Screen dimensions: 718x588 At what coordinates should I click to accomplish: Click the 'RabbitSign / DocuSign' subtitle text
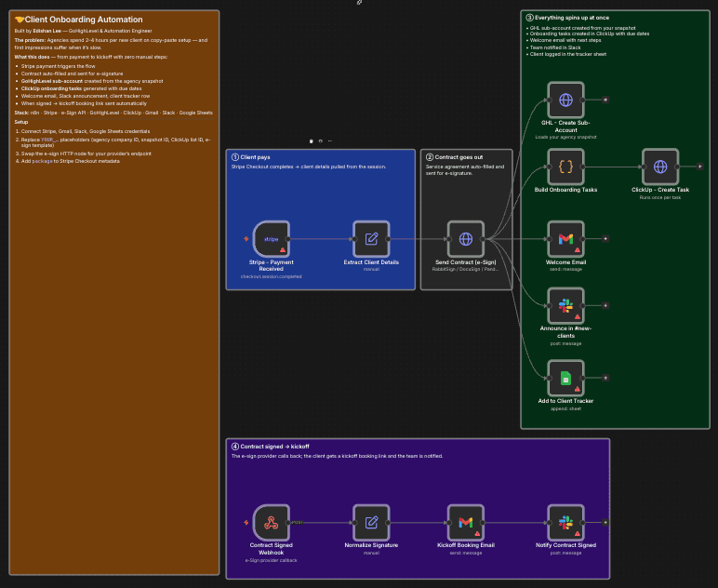(x=466, y=269)
